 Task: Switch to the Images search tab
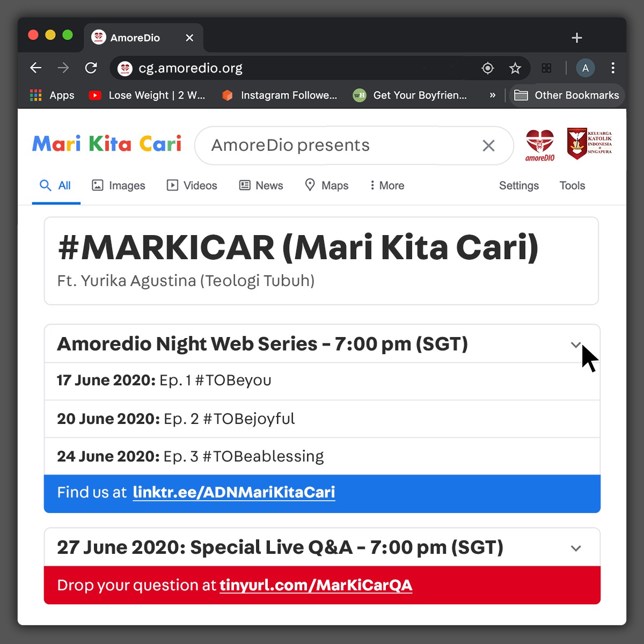click(119, 186)
